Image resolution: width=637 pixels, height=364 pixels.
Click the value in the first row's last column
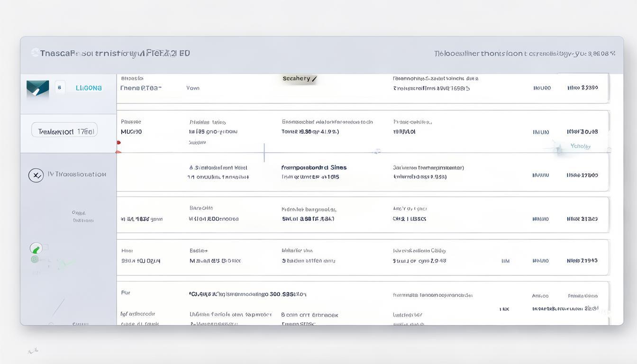582,88
